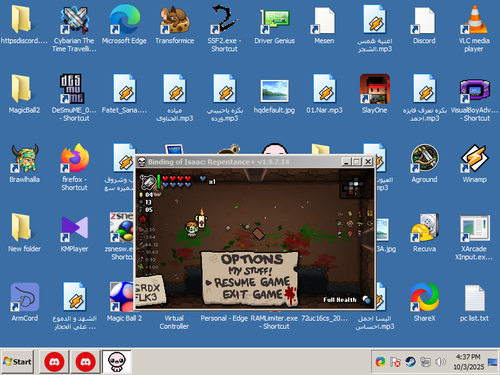
Task: Select the Fatet_Sana audio file
Action: [x=125, y=89]
